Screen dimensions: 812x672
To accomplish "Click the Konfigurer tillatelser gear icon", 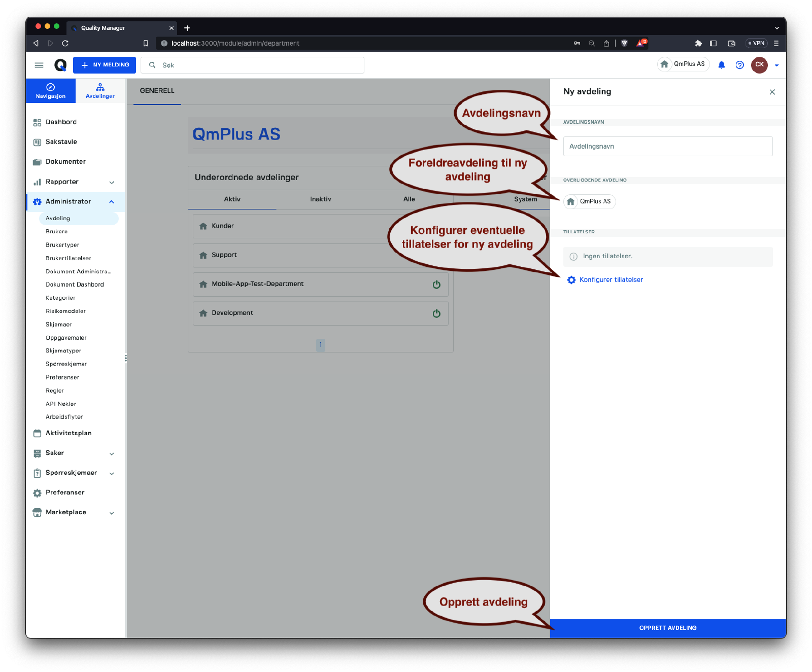I will click(571, 280).
